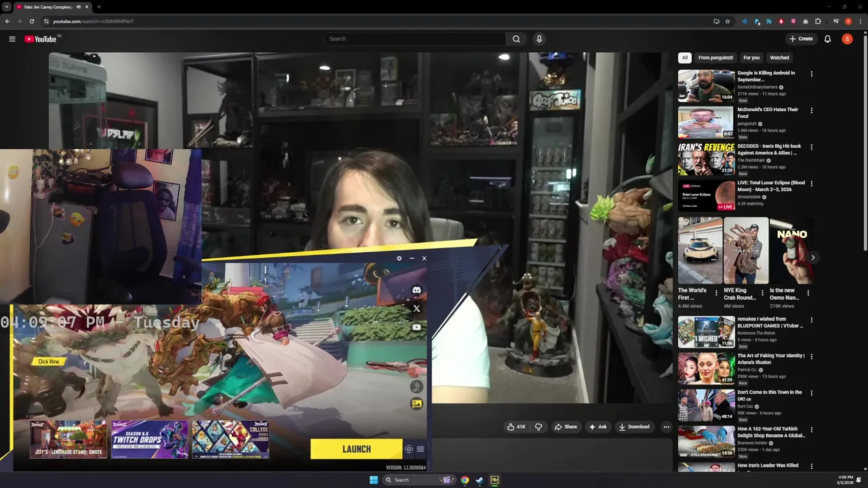Select the All filter chip
The width and height of the screenshot is (868, 488).
tap(685, 58)
